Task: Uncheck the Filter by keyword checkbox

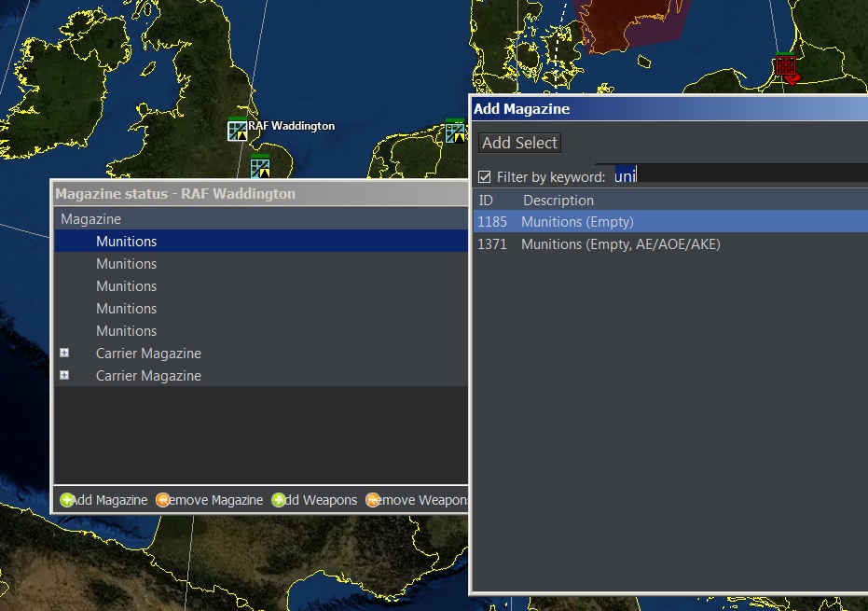Action: [x=485, y=176]
